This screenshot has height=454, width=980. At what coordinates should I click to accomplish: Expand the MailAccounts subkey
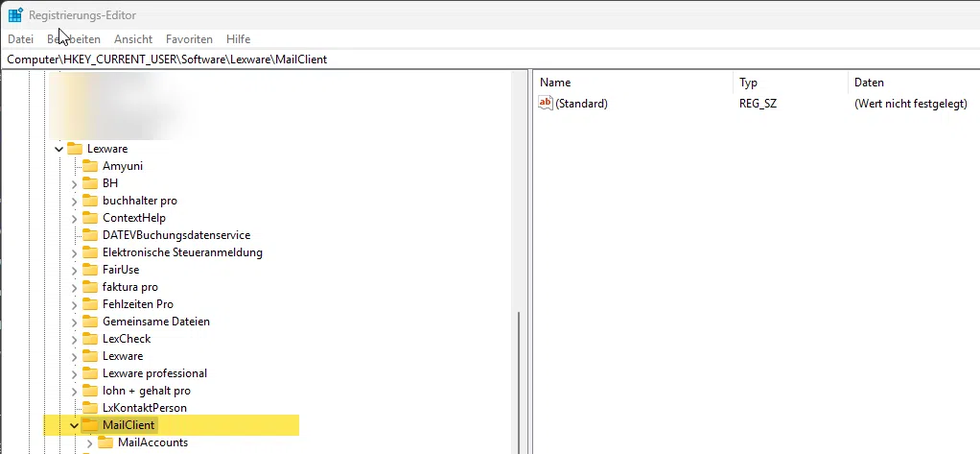tap(89, 443)
